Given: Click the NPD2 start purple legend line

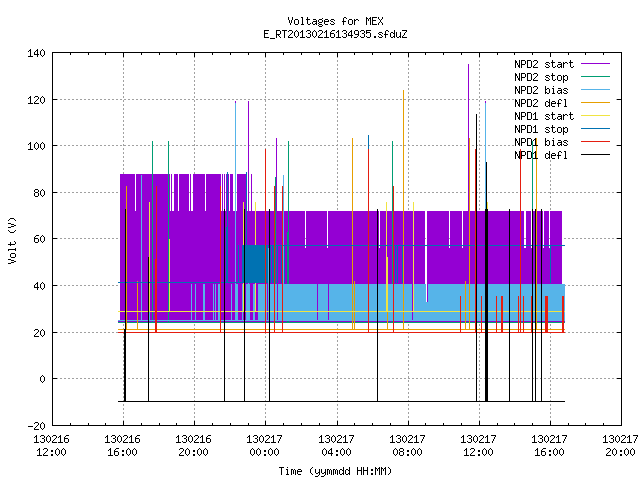Looking at the screenshot, I should pos(595,64).
